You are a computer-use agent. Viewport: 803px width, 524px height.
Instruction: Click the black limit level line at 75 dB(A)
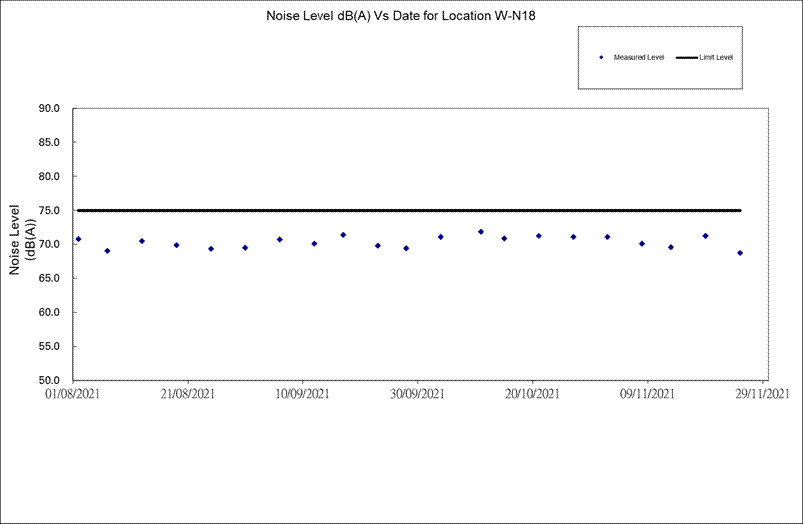click(400, 210)
